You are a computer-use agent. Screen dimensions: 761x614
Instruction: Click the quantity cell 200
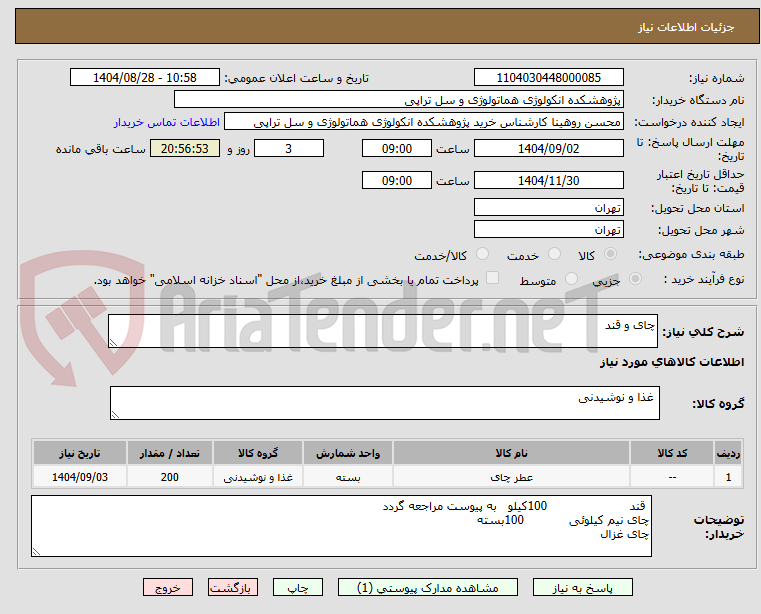pos(170,477)
